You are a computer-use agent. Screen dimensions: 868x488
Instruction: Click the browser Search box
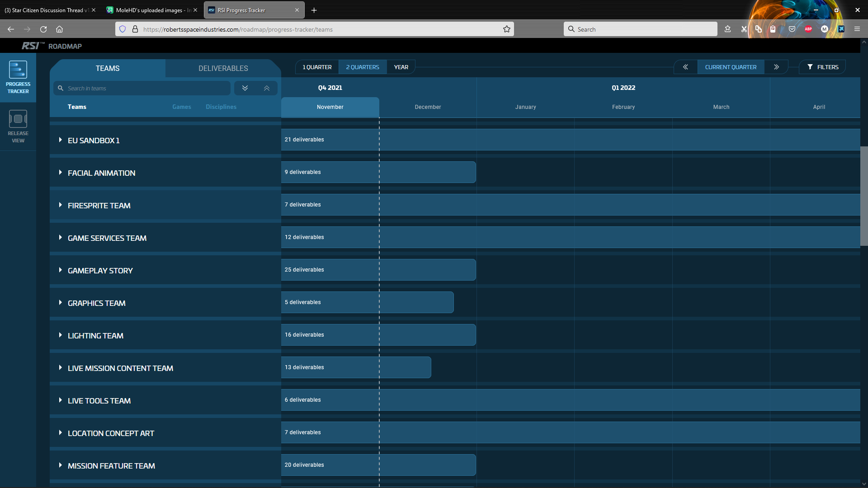point(640,29)
